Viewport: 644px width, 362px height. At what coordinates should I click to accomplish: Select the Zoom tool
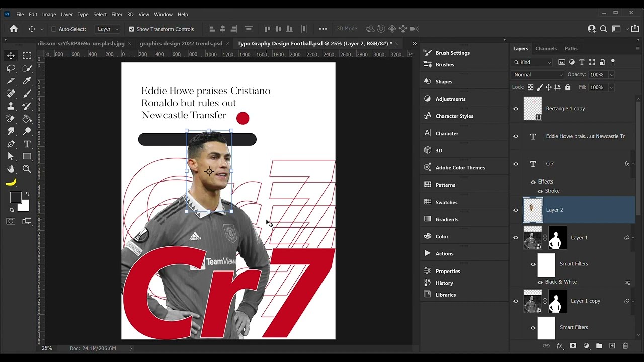coord(27,169)
